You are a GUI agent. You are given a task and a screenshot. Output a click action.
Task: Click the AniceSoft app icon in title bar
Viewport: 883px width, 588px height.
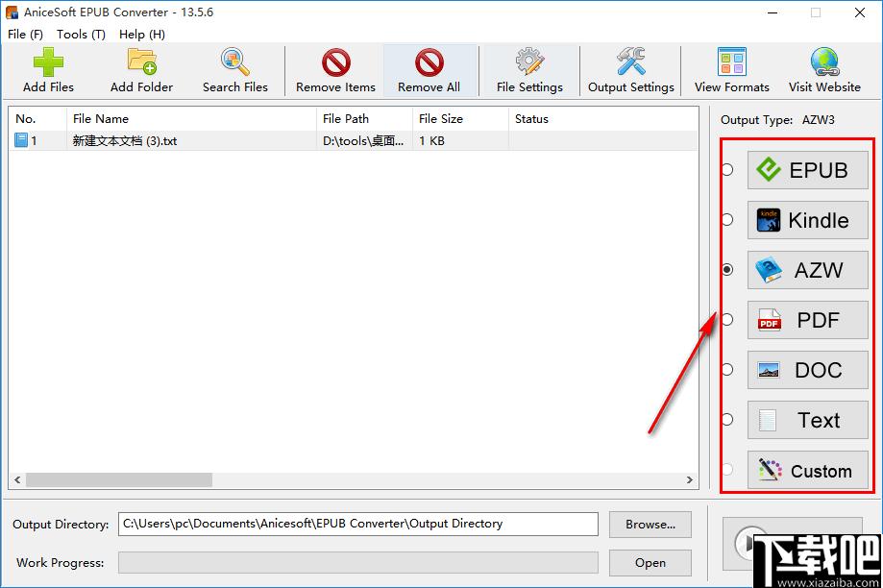click(12, 12)
